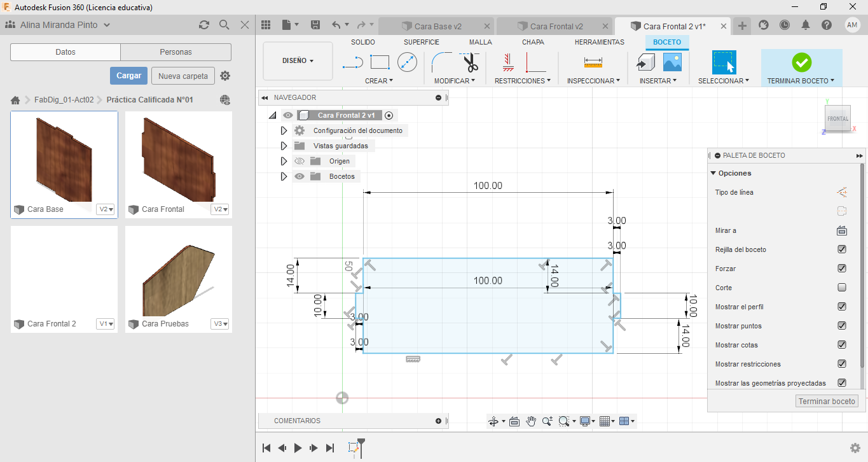Switch to the Cara Base v2 document tab
This screenshot has width=868, height=462.
point(437,26)
